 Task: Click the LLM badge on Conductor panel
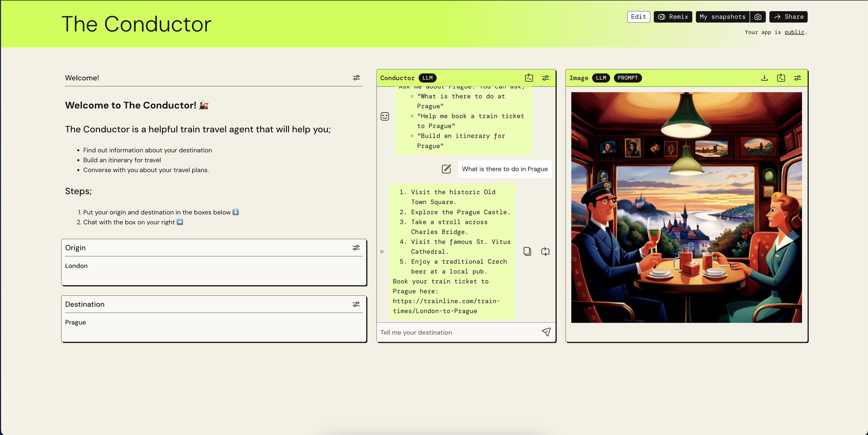coord(427,78)
